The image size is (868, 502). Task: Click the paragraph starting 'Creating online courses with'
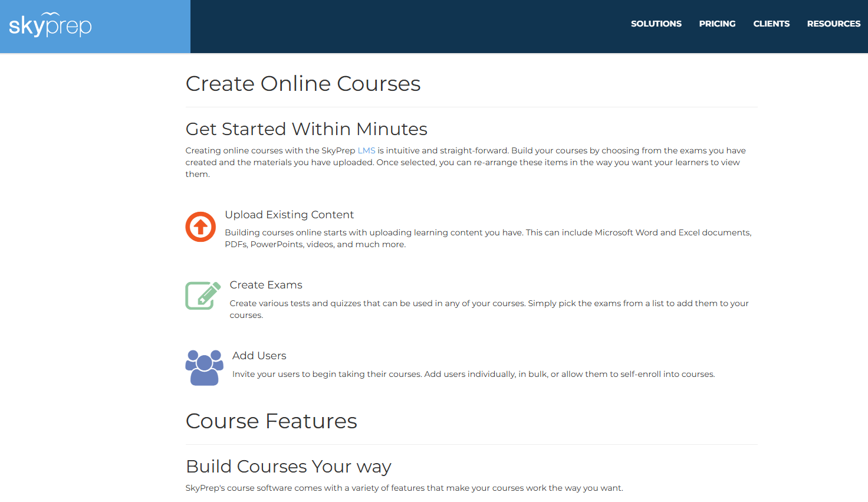click(466, 162)
